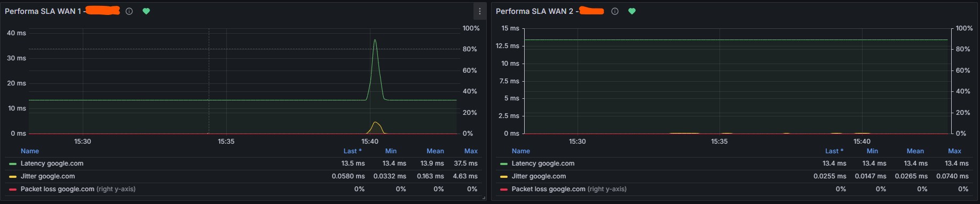Image resolution: width=980 pixels, height=204 pixels.
Task: Click 40 ms y-axis label in WAN 1
Action: click(x=17, y=33)
